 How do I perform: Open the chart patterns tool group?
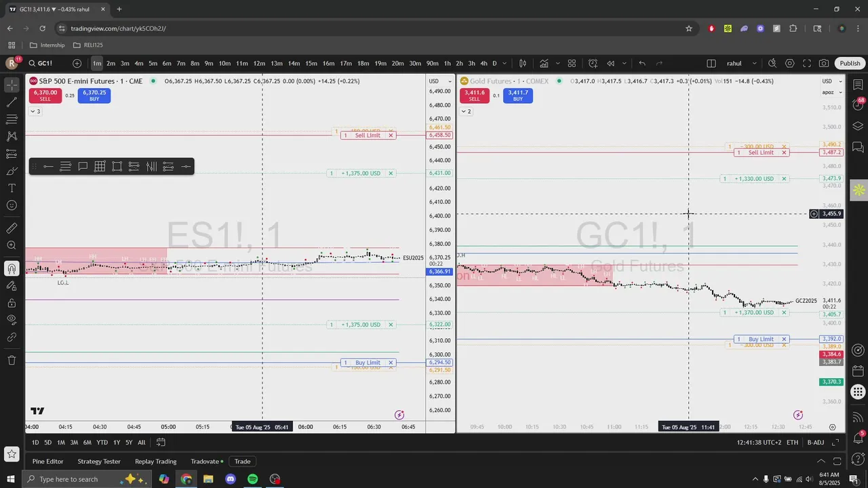point(12,136)
